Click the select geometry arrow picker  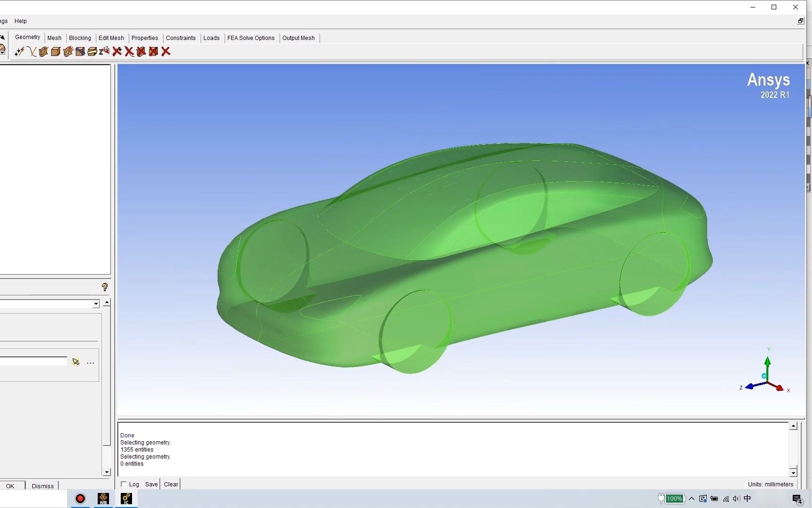click(76, 362)
